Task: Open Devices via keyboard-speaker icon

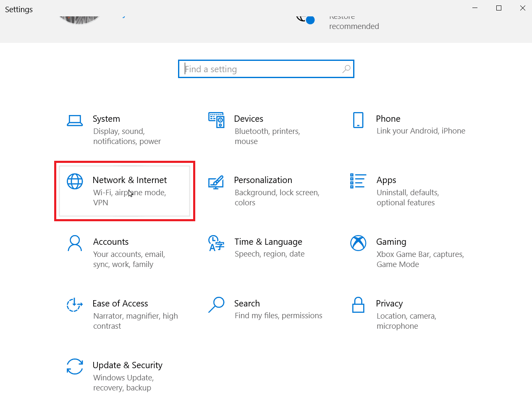Action: [x=216, y=120]
